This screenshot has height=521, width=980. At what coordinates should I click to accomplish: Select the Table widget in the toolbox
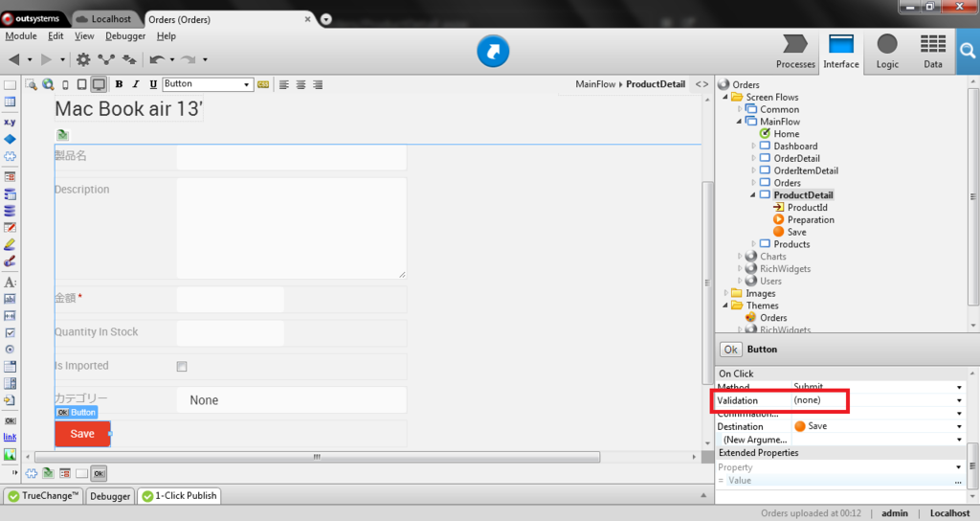[10, 102]
